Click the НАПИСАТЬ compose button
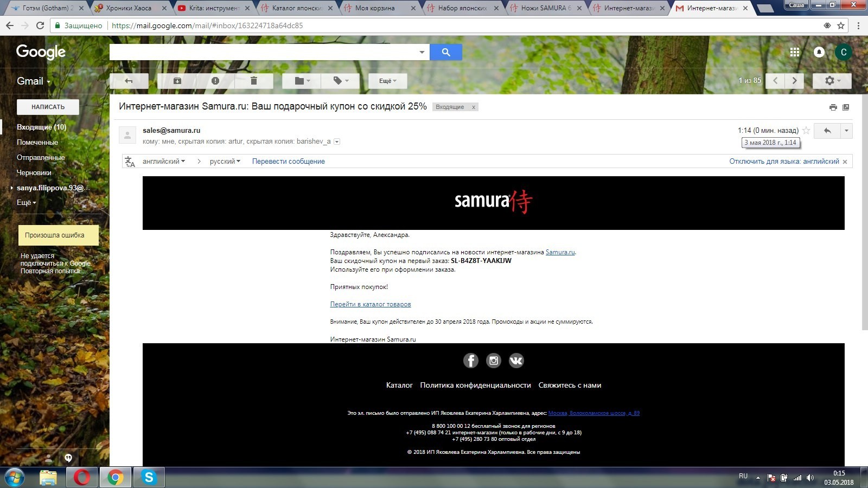868x488 pixels. coord(48,107)
